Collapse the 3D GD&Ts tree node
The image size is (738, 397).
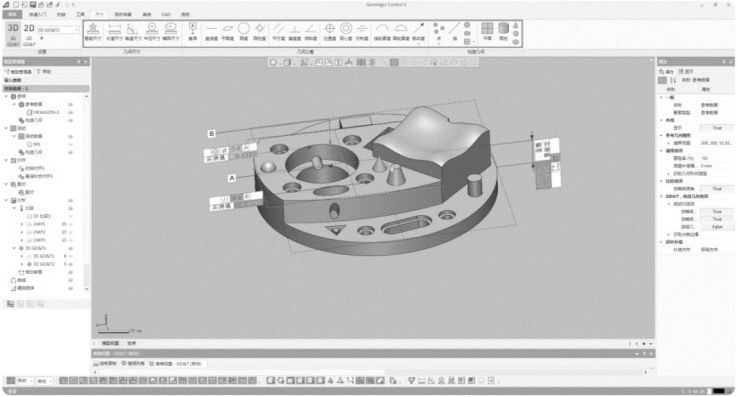click(x=14, y=248)
